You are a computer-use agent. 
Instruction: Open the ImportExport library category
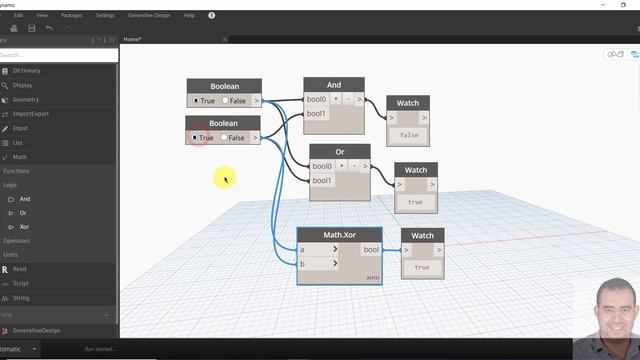tap(58, 114)
